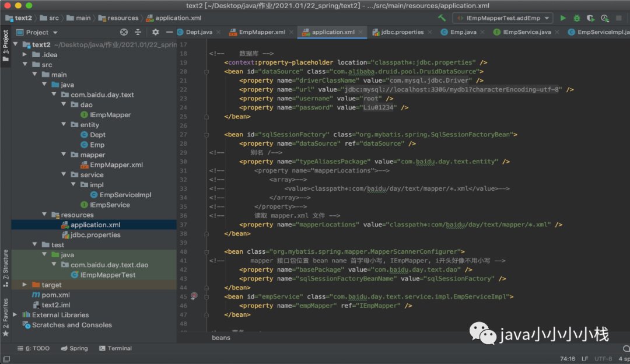Expand the target folder in tree
The height and width of the screenshot is (364, 630).
pos(24,285)
